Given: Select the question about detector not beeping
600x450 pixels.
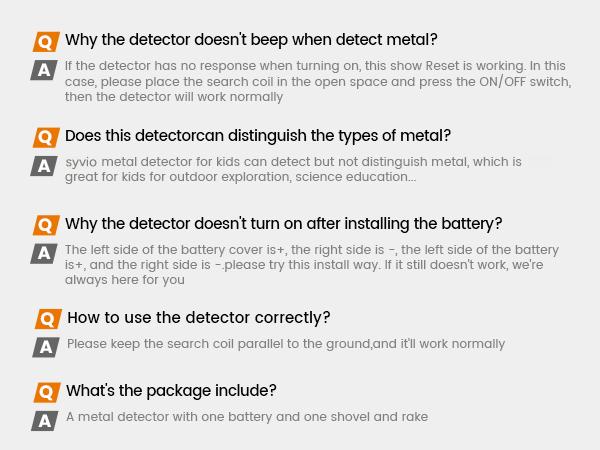Looking at the screenshot, I should (x=251, y=40).
